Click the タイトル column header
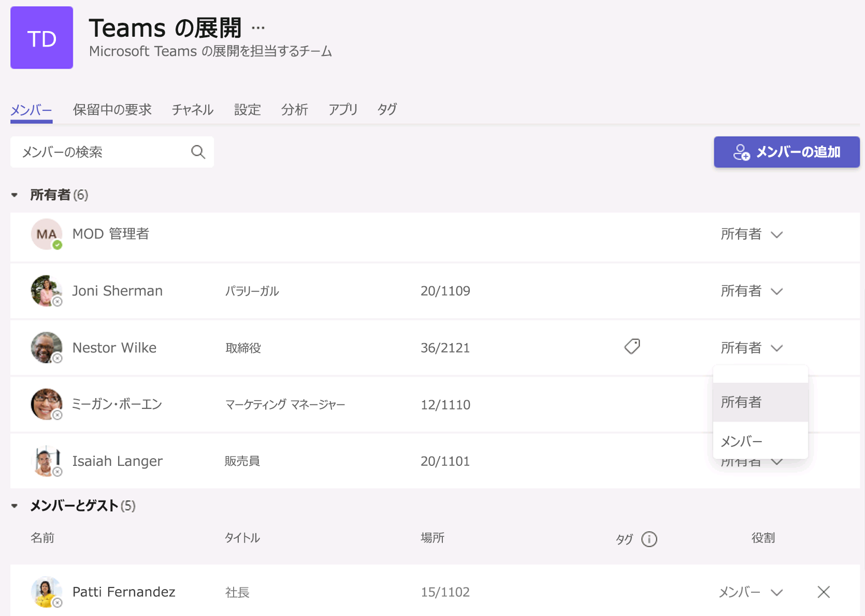865x616 pixels. tap(242, 538)
